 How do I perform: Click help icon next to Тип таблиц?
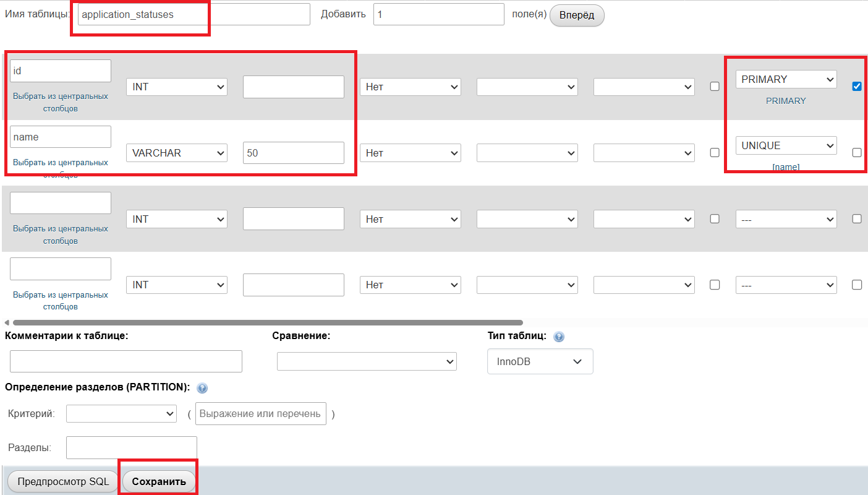(x=559, y=337)
